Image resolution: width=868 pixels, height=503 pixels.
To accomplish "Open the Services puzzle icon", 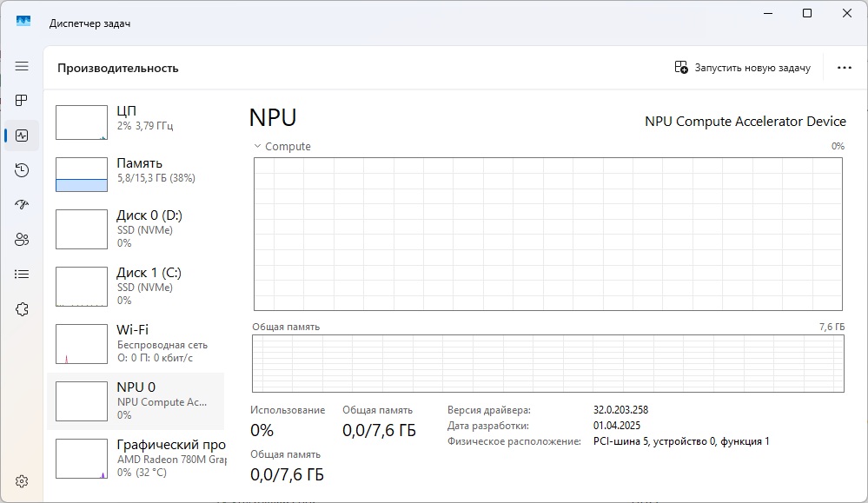I will 22,309.
